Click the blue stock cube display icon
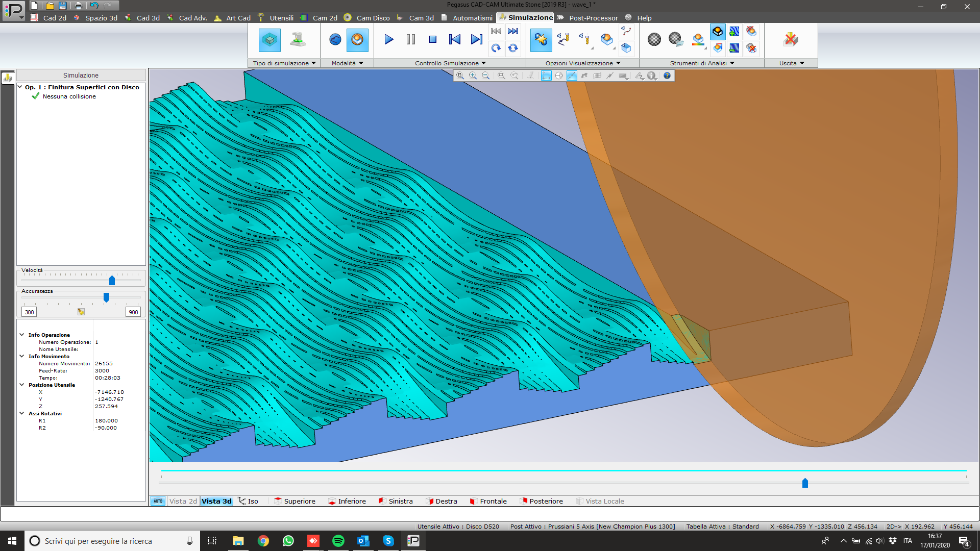 (626, 48)
